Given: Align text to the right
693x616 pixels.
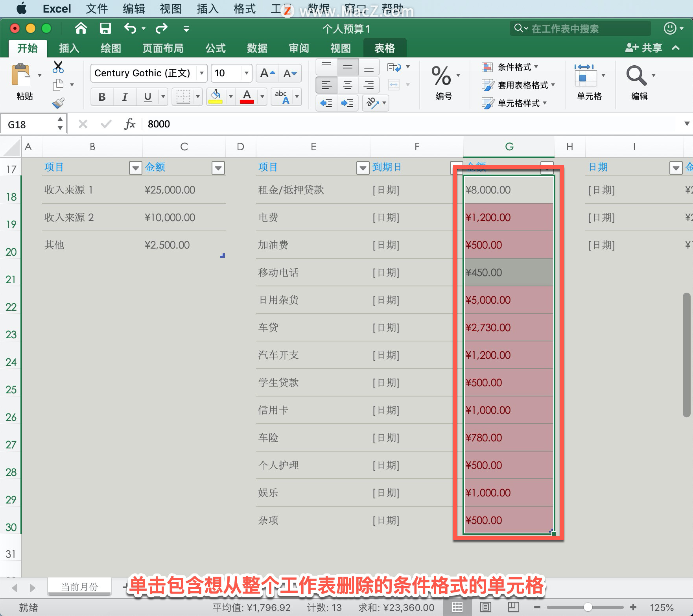Looking at the screenshot, I should coord(369,85).
